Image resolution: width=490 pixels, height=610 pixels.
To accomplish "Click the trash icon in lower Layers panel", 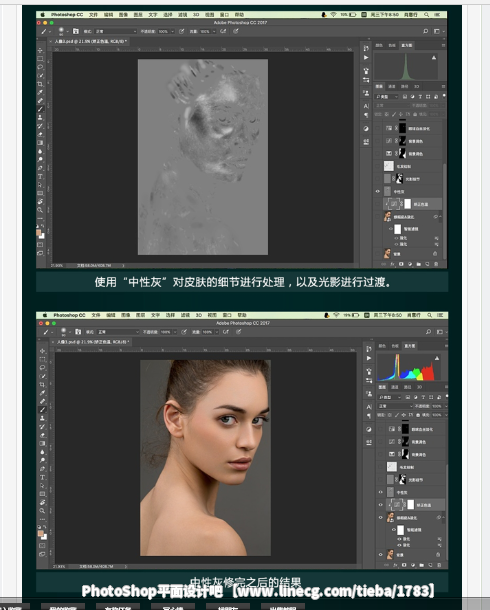I will pos(439,565).
